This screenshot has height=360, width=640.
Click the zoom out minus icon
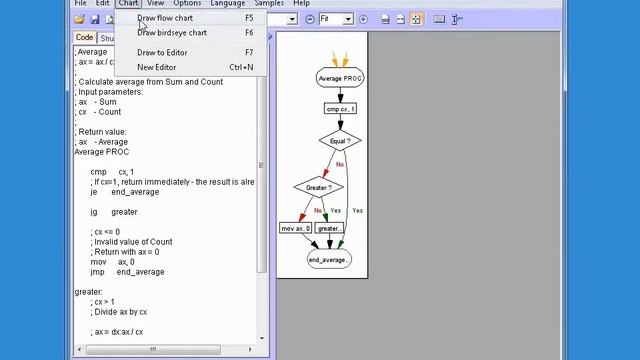point(310,19)
